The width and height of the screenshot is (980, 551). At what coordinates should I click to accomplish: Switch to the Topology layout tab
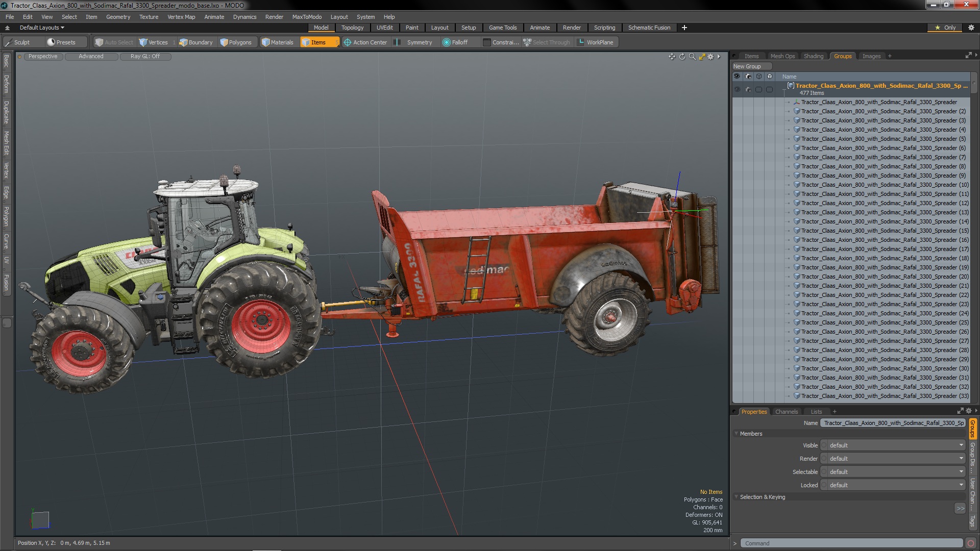[352, 28]
